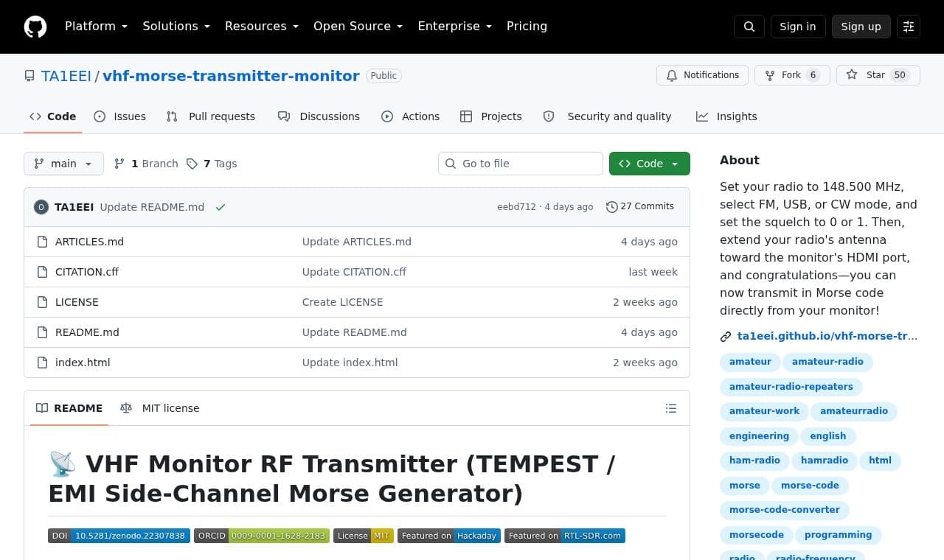Open TA1EEI owner profile link
Viewport: 944px width, 560px height.
66,76
